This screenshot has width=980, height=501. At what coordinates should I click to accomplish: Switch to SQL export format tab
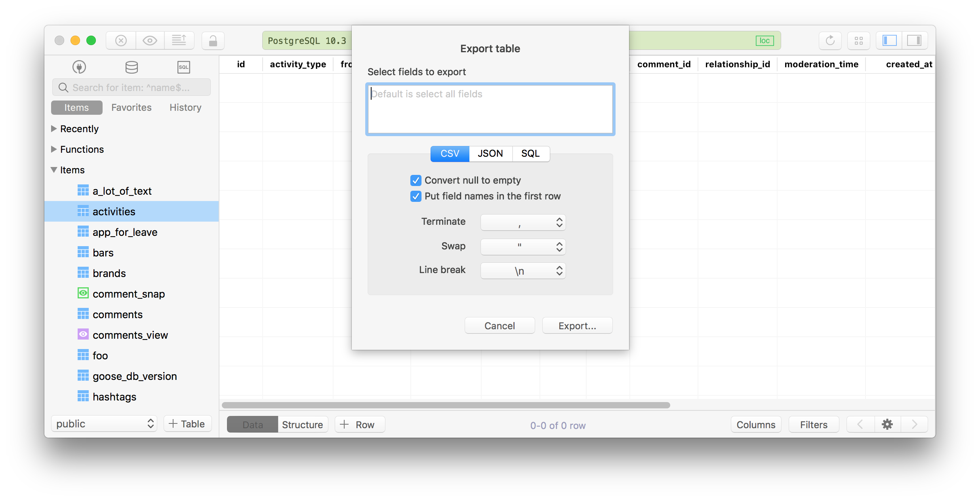[530, 154]
